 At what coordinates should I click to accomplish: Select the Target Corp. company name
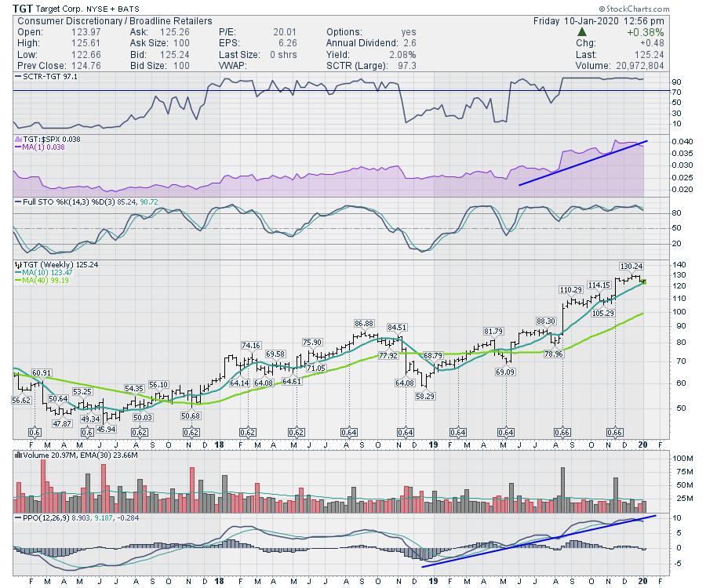58,9
